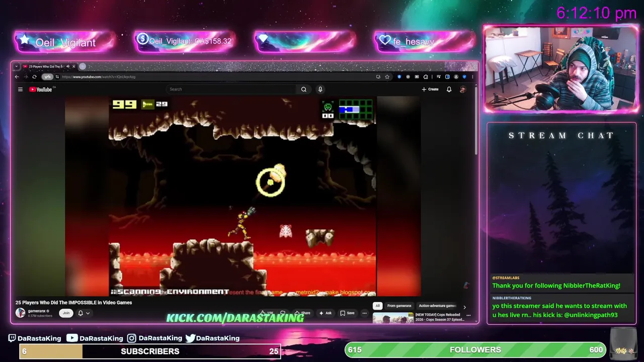This screenshot has height=362, width=644.
Task: Save the video to a playlist
Action: click(347, 313)
